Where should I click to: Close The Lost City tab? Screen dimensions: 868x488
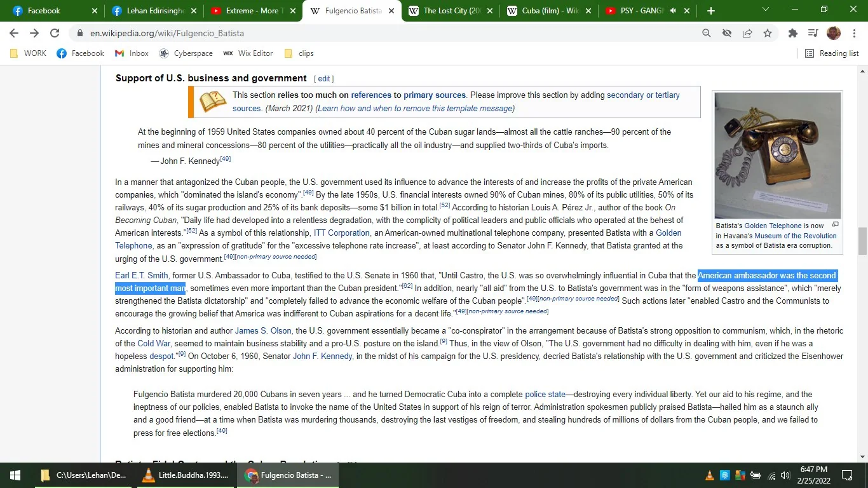pos(491,11)
